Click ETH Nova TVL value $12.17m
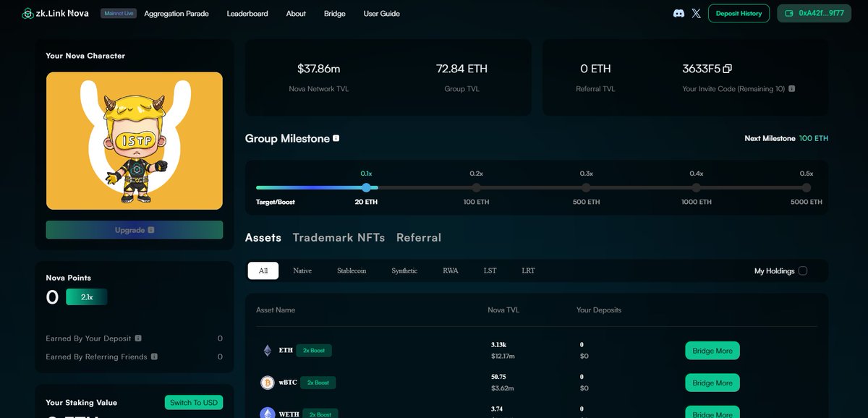The image size is (868, 418). 503,357
